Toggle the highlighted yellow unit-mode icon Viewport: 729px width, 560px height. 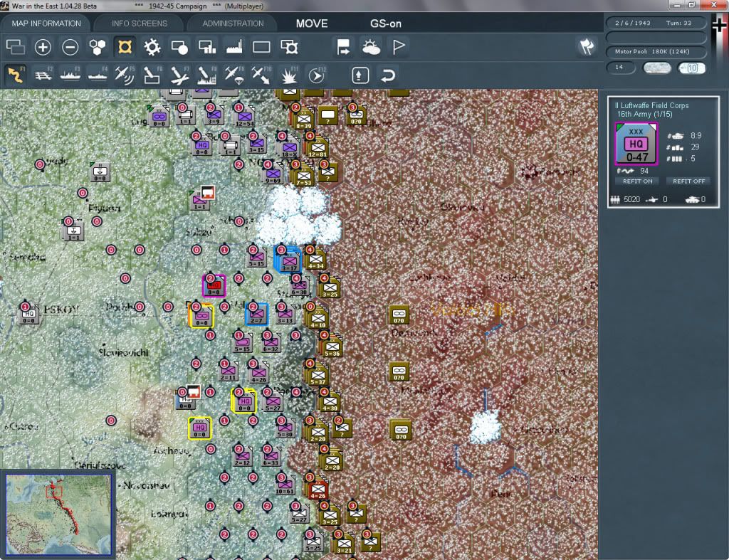125,47
